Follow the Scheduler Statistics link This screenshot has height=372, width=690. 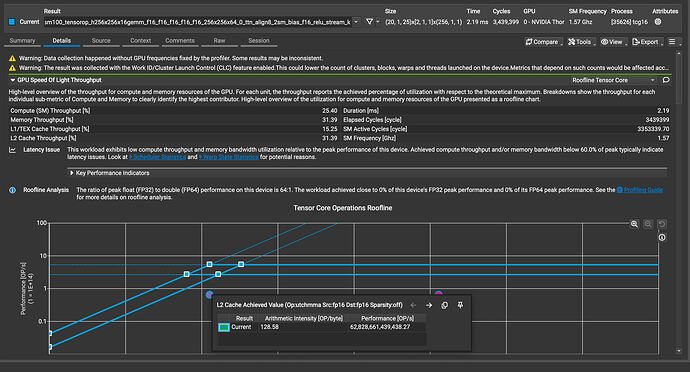tap(158, 157)
